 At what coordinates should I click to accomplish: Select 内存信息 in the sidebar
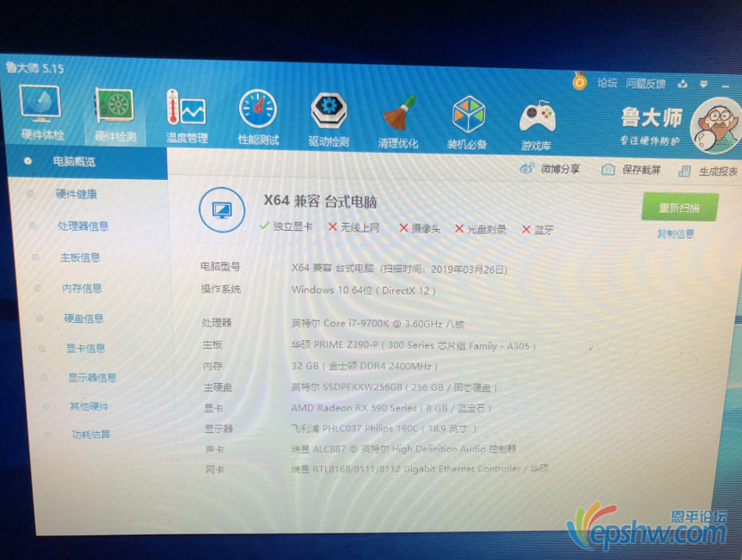81,288
